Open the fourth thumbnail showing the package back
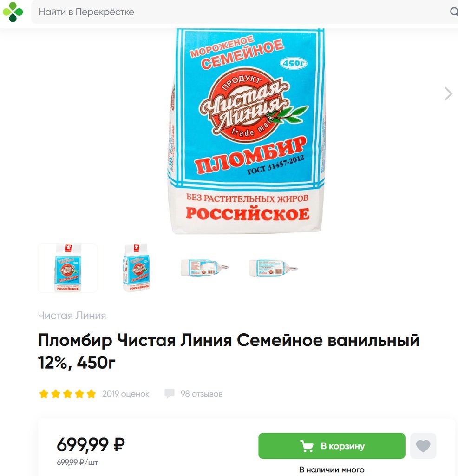The image size is (458, 476). tap(274, 268)
